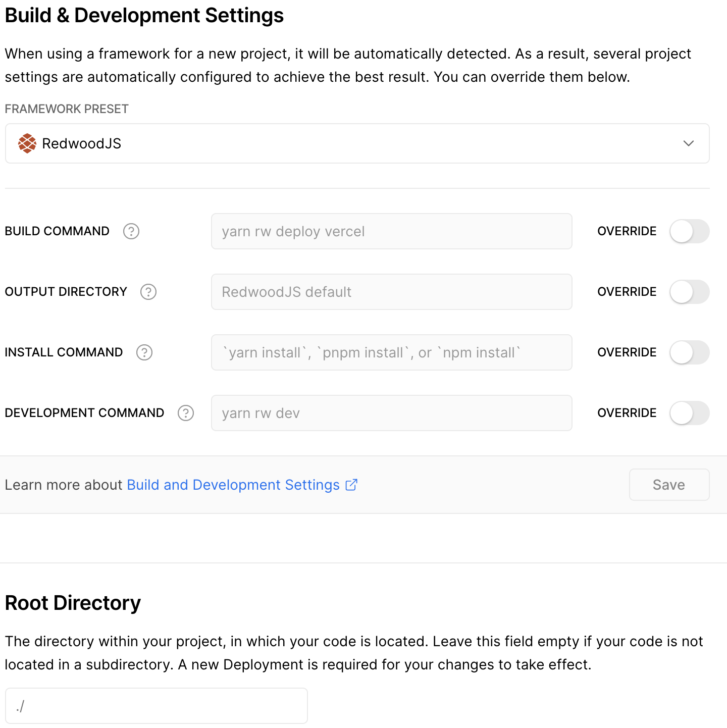Enable override for Build Command
The height and width of the screenshot is (728, 727).
click(689, 231)
